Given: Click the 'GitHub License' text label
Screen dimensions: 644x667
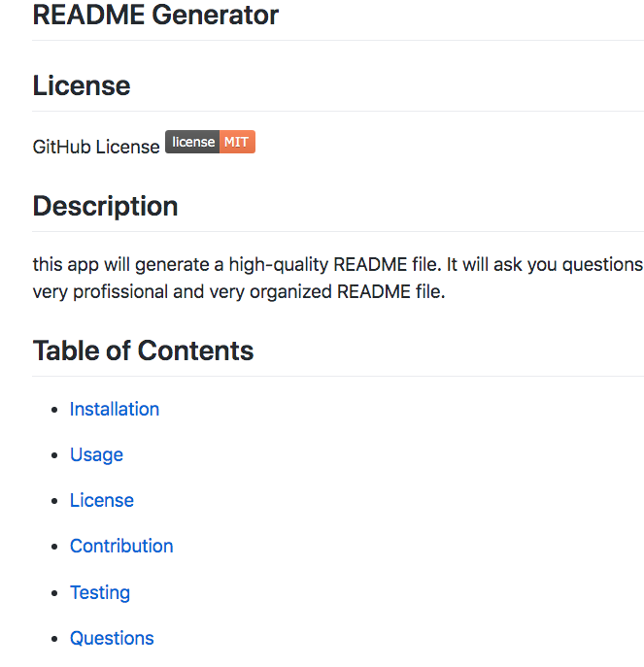Looking at the screenshot, I should coord(96,147).
